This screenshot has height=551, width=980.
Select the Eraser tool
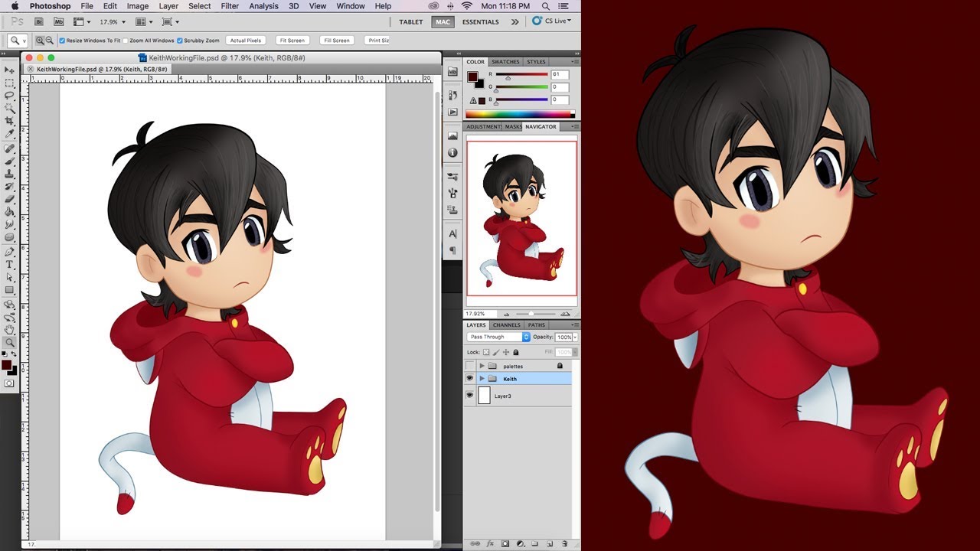(10, 199)
